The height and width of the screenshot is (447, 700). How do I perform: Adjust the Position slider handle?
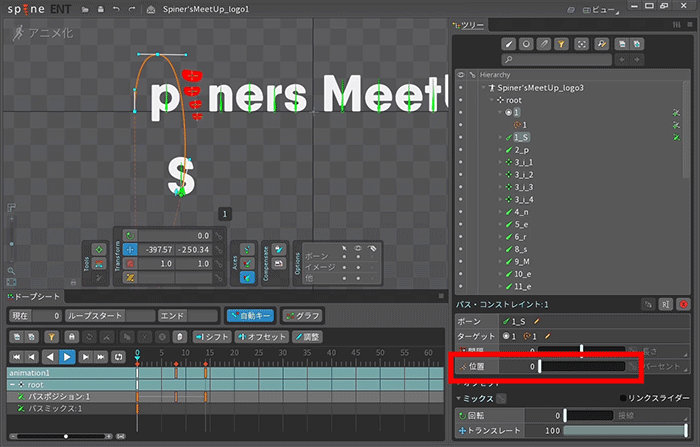540,367
